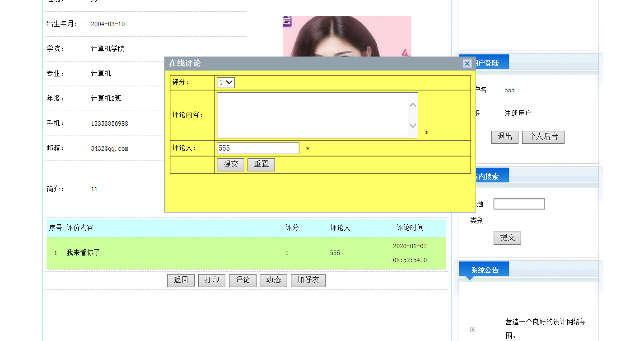Open the 个人后台 button
644x341 pixels.
[543, 137]
